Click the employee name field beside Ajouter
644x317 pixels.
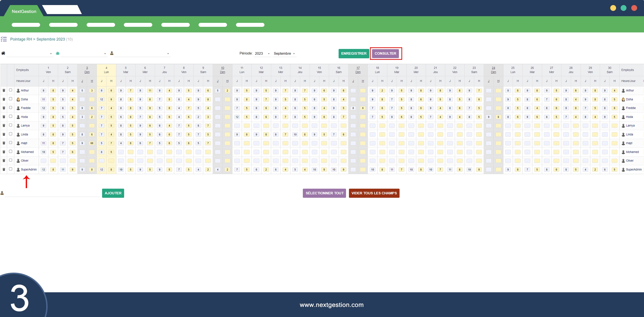point(52,193)
